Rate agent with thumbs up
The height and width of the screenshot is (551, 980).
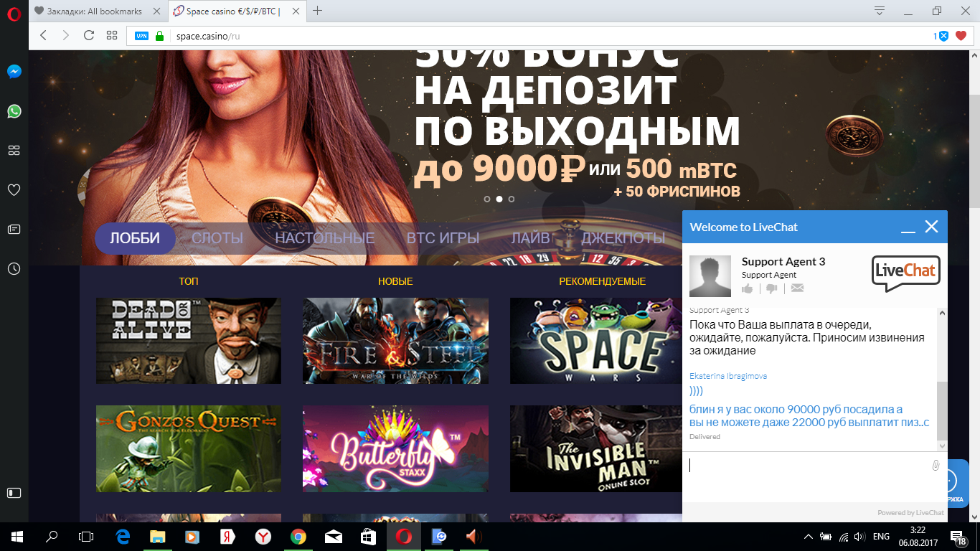coord(748,288)
